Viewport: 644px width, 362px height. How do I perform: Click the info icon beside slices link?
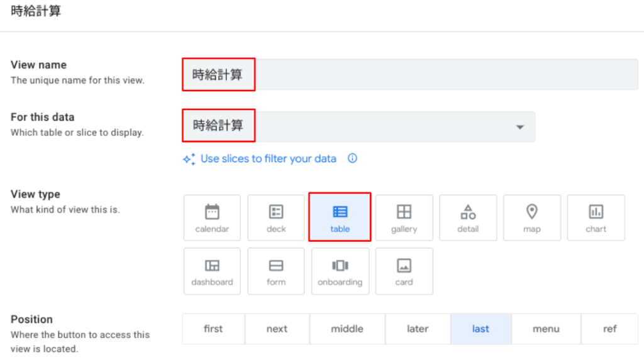352,158
